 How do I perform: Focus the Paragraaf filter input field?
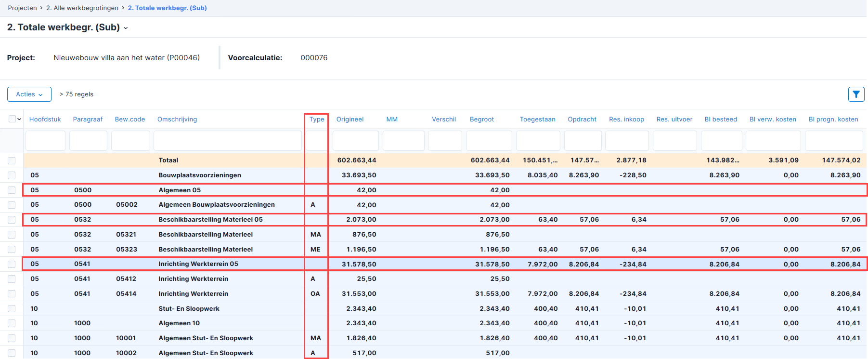(88, 141)
